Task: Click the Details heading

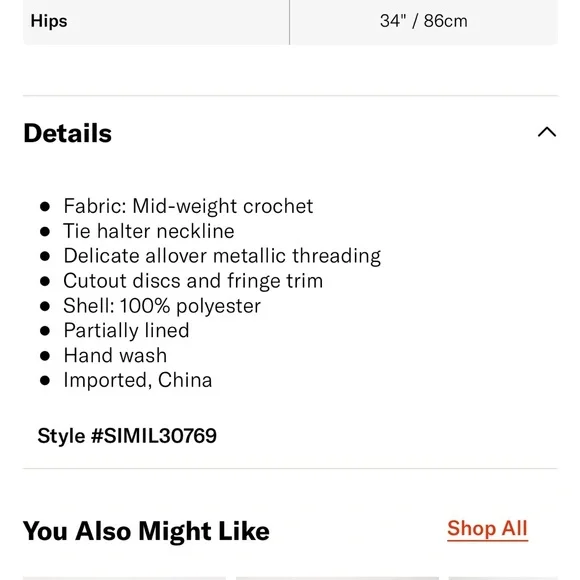Action: click(67, 133)
